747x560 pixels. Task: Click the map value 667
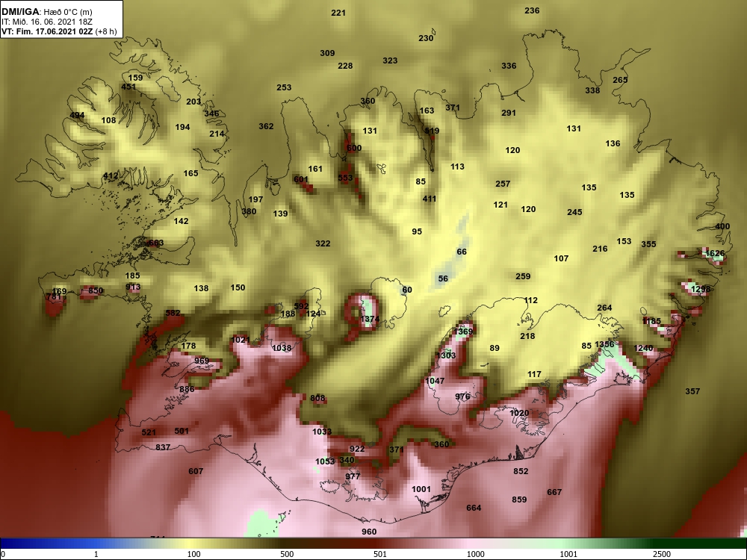point(554,492)
